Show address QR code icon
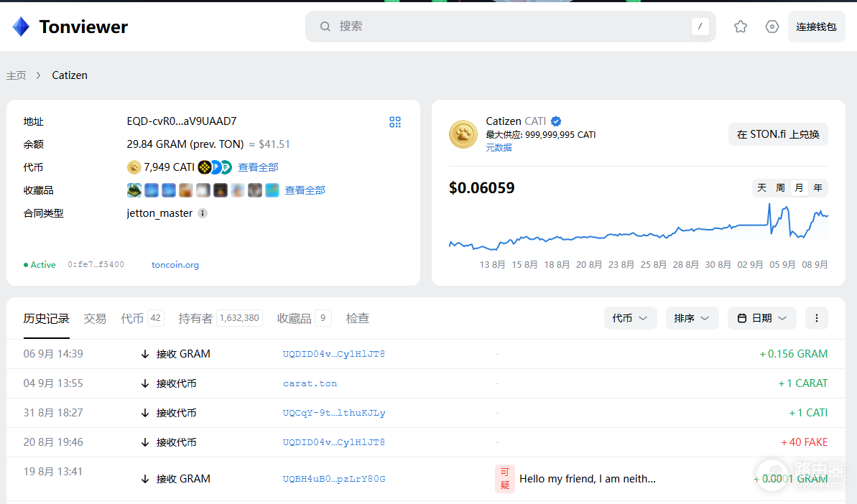 point(395,122)
